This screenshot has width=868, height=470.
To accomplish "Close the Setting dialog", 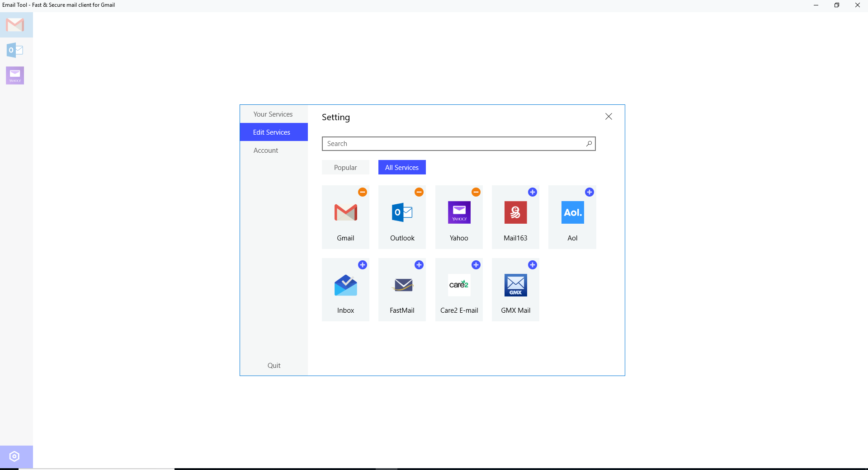I will click(x=609, y=117).
